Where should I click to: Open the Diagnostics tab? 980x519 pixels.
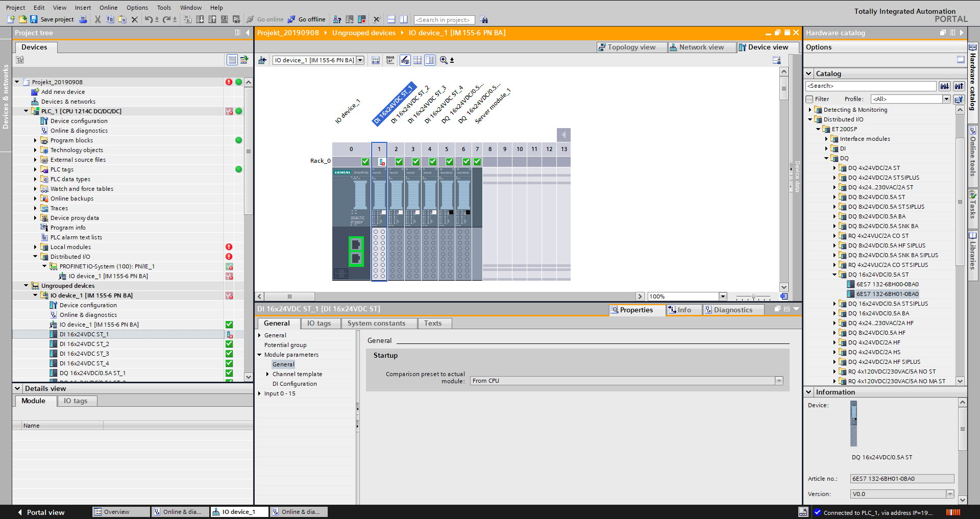[733, 310]
